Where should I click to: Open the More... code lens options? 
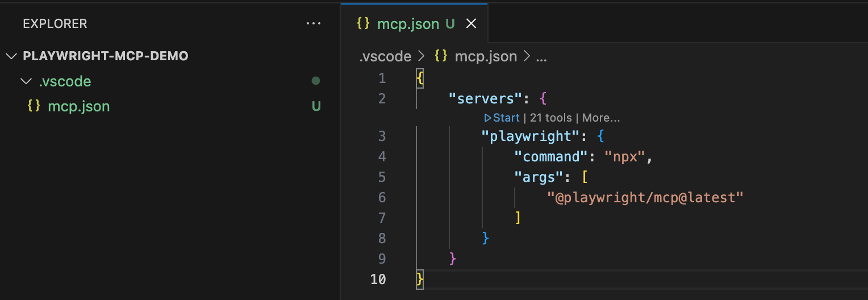tap(601, 118)
